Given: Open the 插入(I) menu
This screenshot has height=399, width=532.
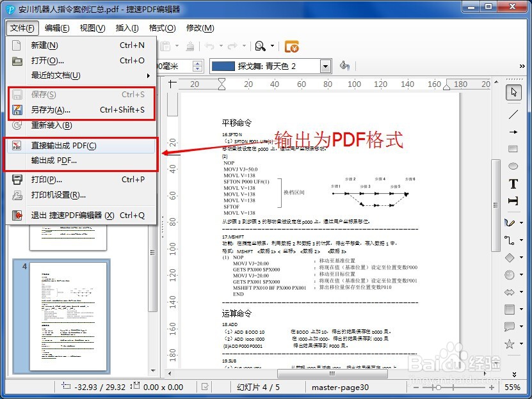Looking at the screenshot, I should (127, 27).
